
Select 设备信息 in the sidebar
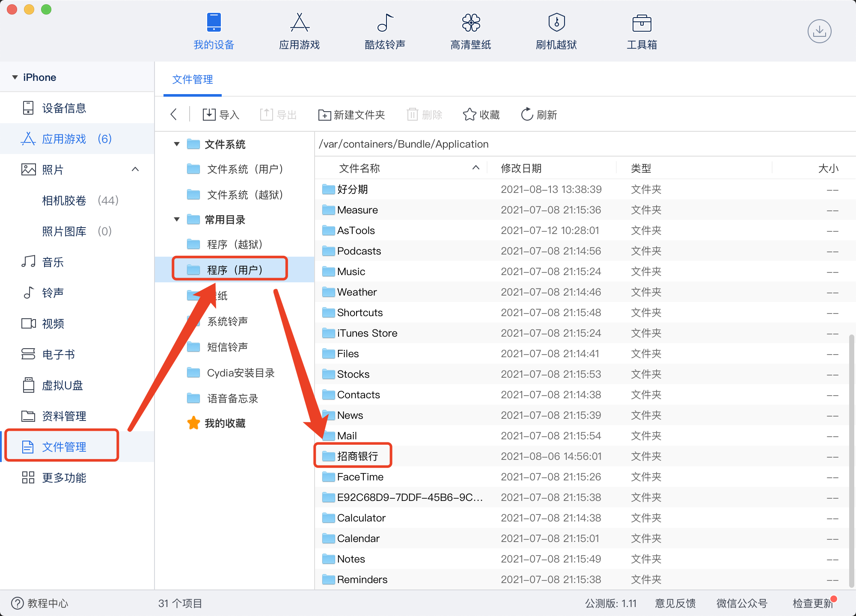click(x=63, y=108)
